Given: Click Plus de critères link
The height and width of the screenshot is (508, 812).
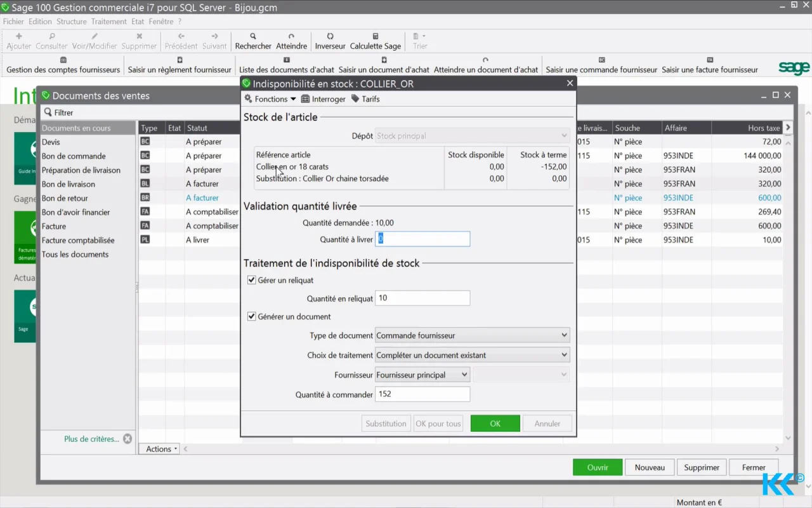Looking at the screenshot, I should tap(91, 439).
